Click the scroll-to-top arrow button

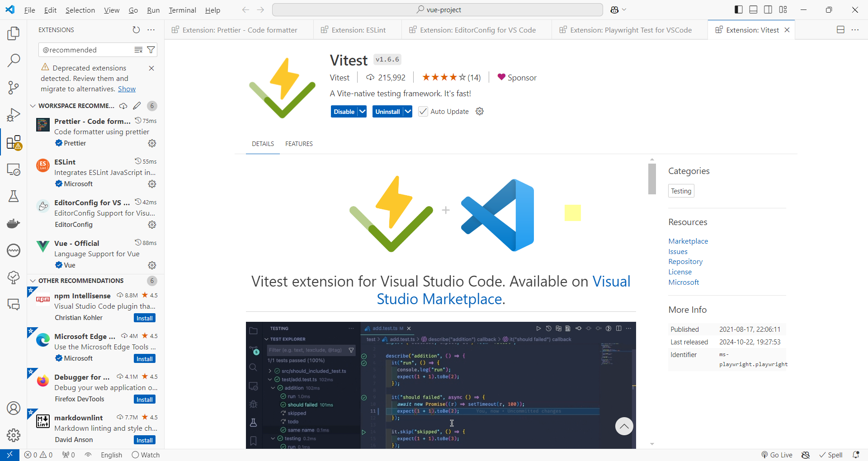(x=624, y=426)
